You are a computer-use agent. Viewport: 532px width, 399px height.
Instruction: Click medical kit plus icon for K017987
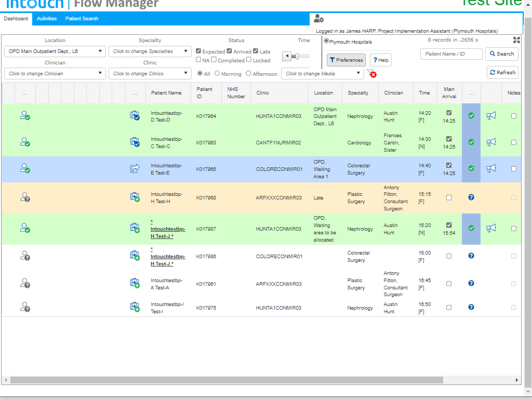pos(135,228)
